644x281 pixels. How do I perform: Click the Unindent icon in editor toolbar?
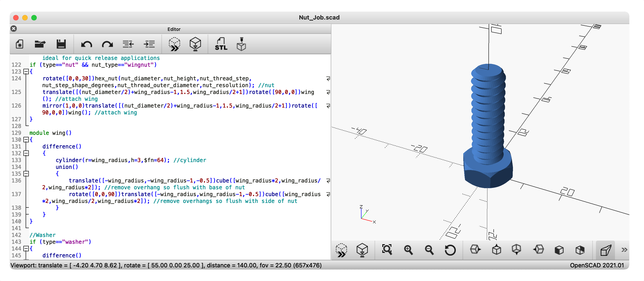click(x=128, y=44)
